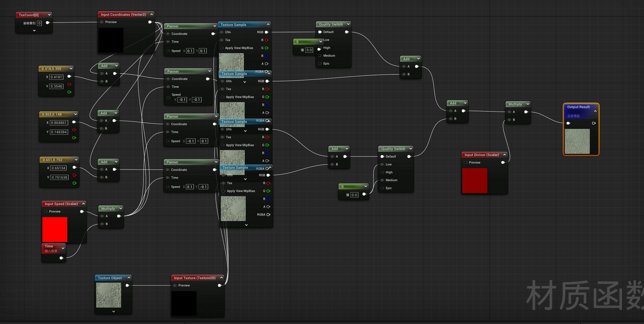Click top Quality Switch Epic input pin
The width and height of the screenshot is (644, 324).
pyautogui.click(x=320, y=64)
